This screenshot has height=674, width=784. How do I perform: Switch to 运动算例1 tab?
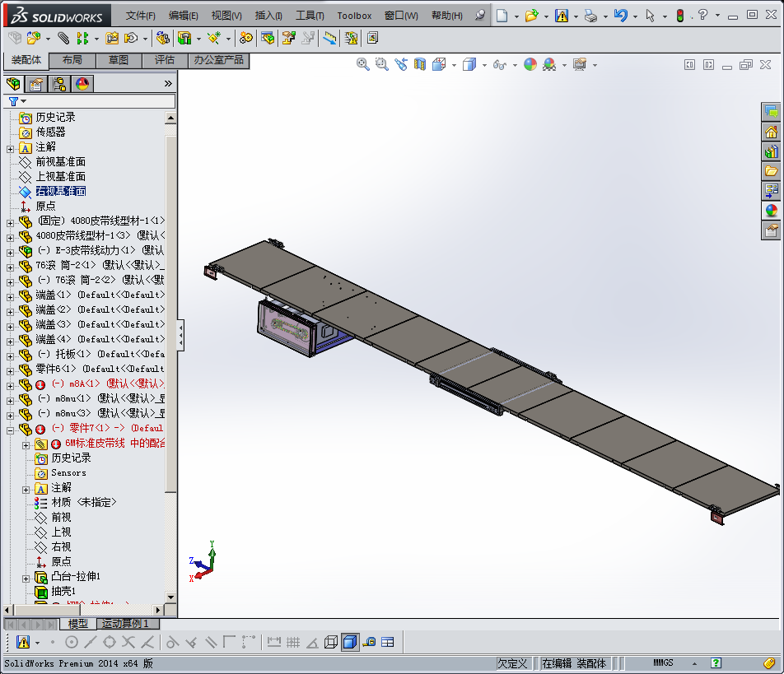coord(125,623)
